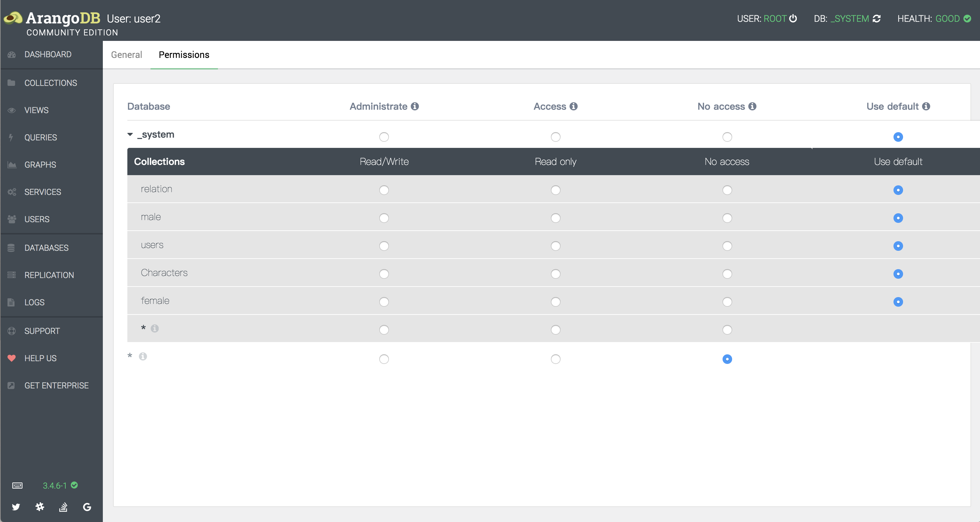Open the keyboard shortcuts icon
Viewport: 980px width, 522px height.
pyautogui.click(x=17, y=486)
